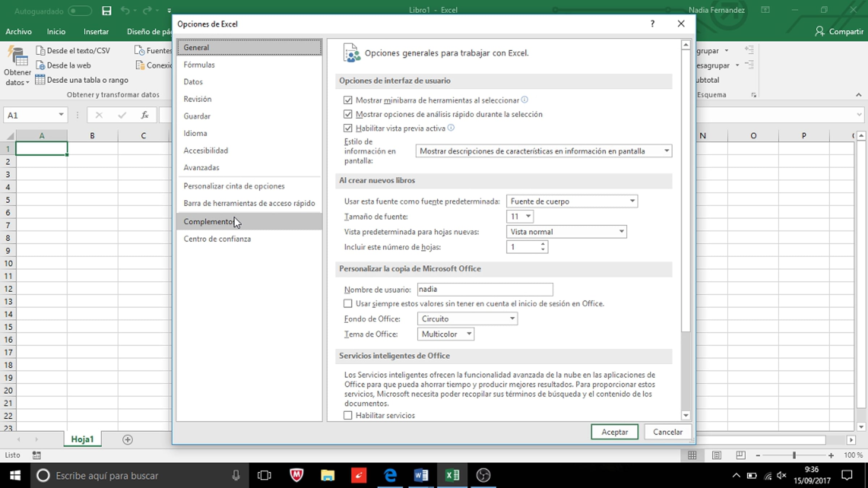Click Desde el texto/CSV icon
The image size is (868, 488).
click(40, 51)
